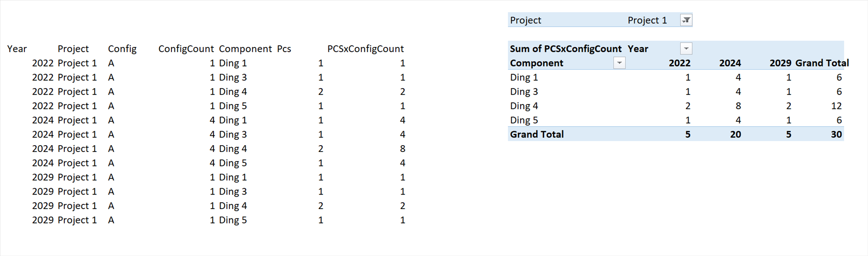Select the 2029 pivot column header
The width and height of the screenshot is (868, 256).
click(780, 63)
